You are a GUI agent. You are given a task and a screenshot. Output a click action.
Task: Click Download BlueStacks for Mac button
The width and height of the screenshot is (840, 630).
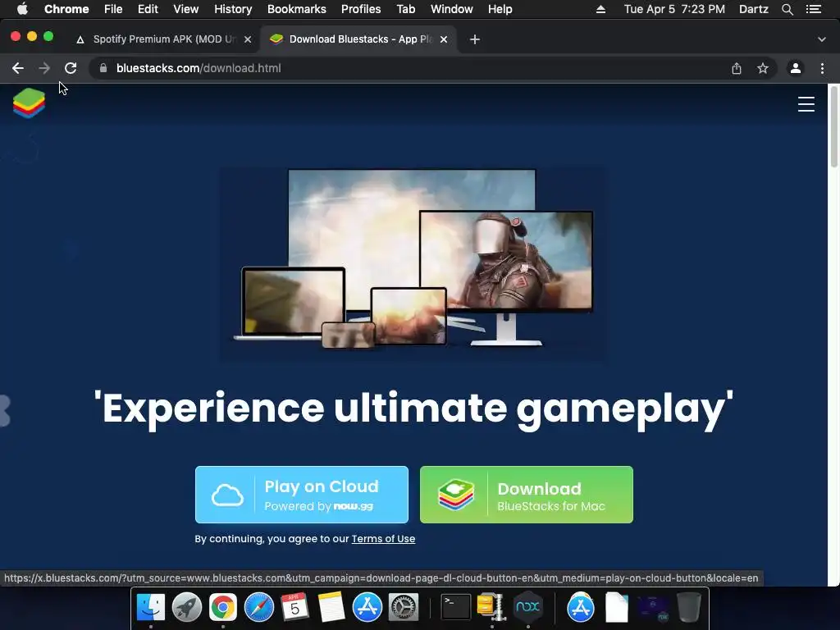pos(527,495)
